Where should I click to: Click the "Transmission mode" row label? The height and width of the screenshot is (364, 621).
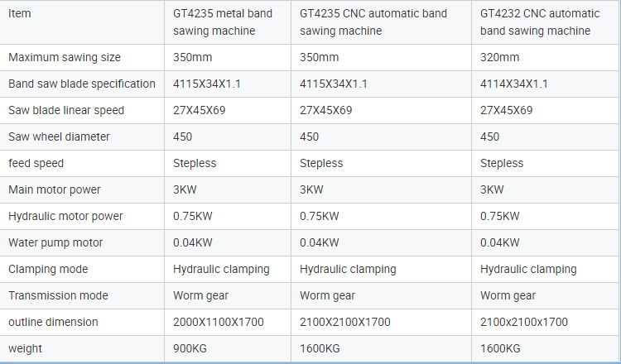(58, 296)
